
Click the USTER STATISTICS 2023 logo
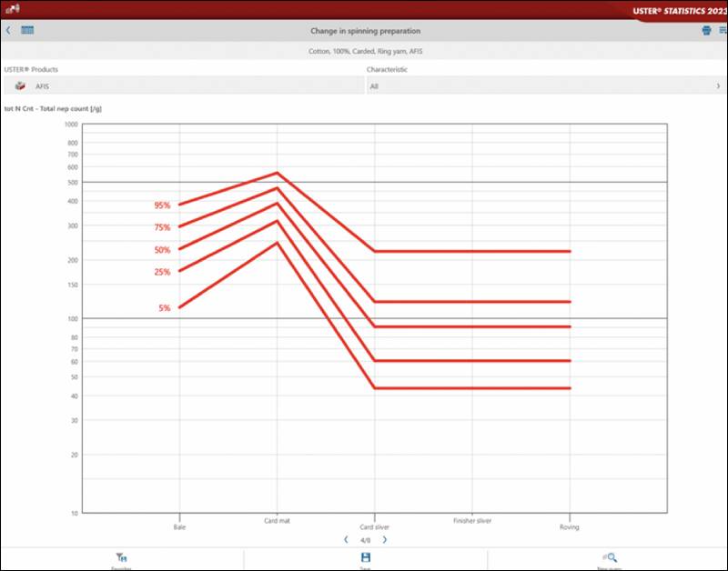pyautogui.click(x=679, y=10)
